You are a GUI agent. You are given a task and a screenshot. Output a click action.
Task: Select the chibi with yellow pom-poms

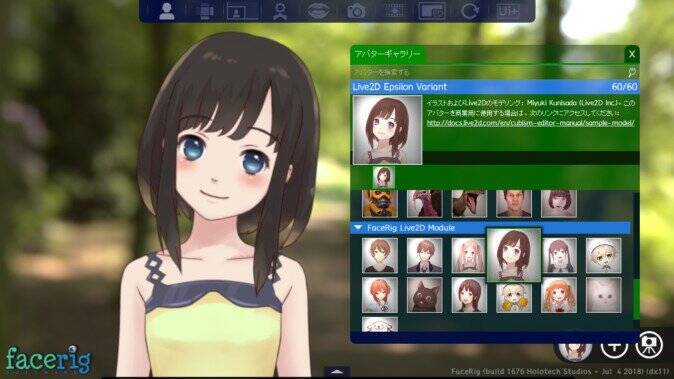(514, 297)
